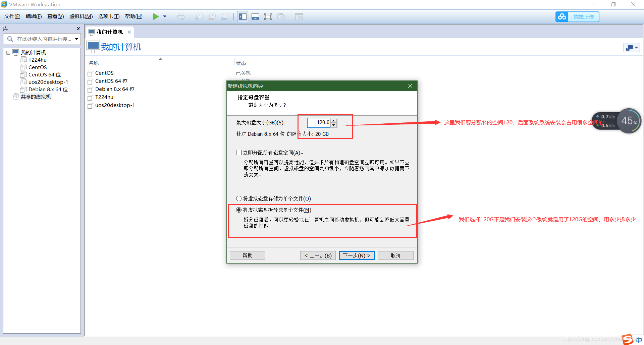Viewport: 644px width, 345px height.
Task: Enter full screen mode icon
Action: tap(268, 16)
